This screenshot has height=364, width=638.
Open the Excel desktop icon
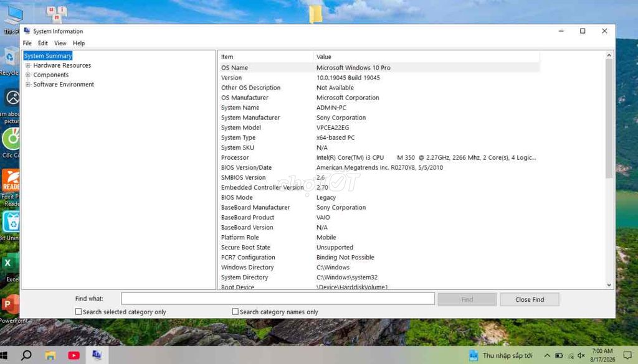[10, 267]
